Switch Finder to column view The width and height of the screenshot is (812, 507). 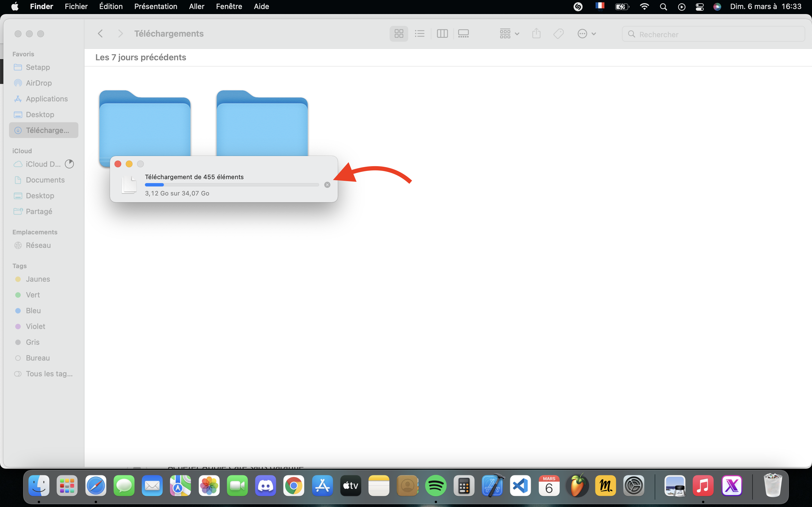442,34
